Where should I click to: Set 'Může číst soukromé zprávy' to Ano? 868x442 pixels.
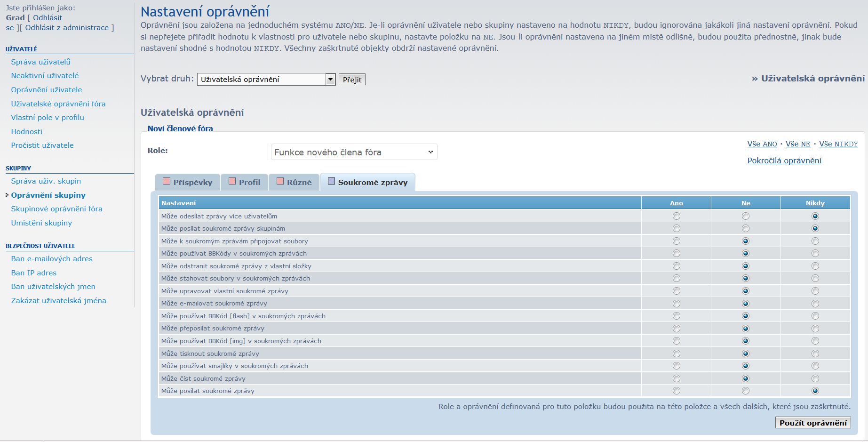[676, 378]
